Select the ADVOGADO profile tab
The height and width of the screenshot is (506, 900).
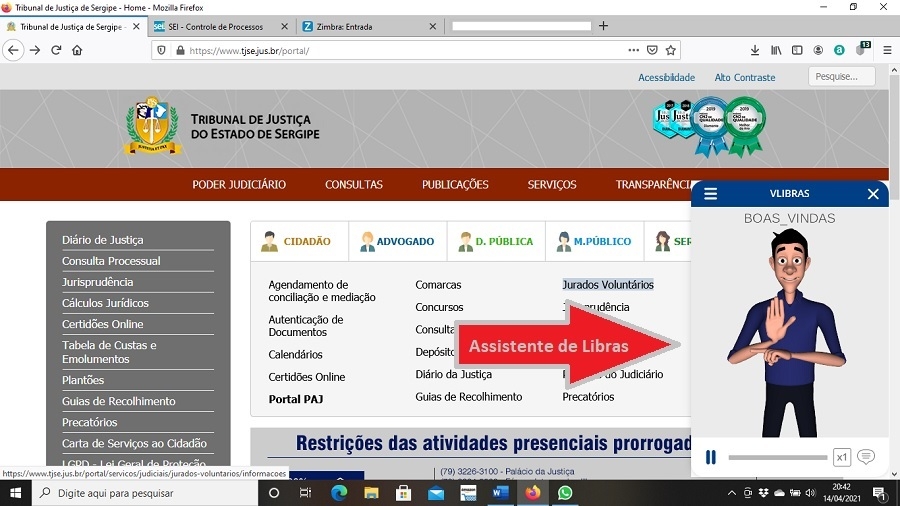397,241
